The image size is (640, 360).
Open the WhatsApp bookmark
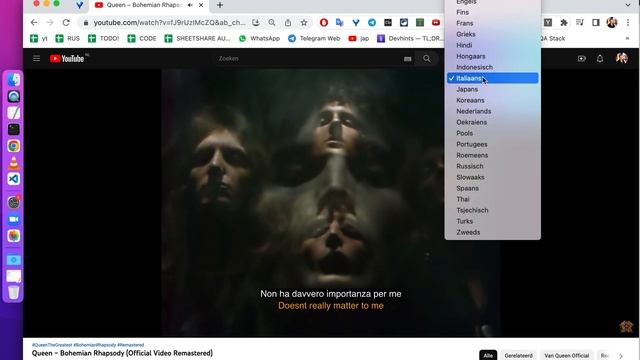coord(260,38)
